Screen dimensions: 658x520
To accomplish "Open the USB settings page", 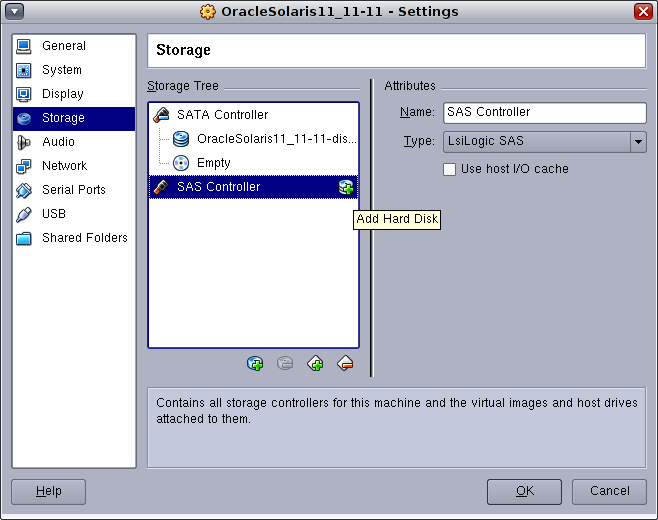I will (54, 214).
